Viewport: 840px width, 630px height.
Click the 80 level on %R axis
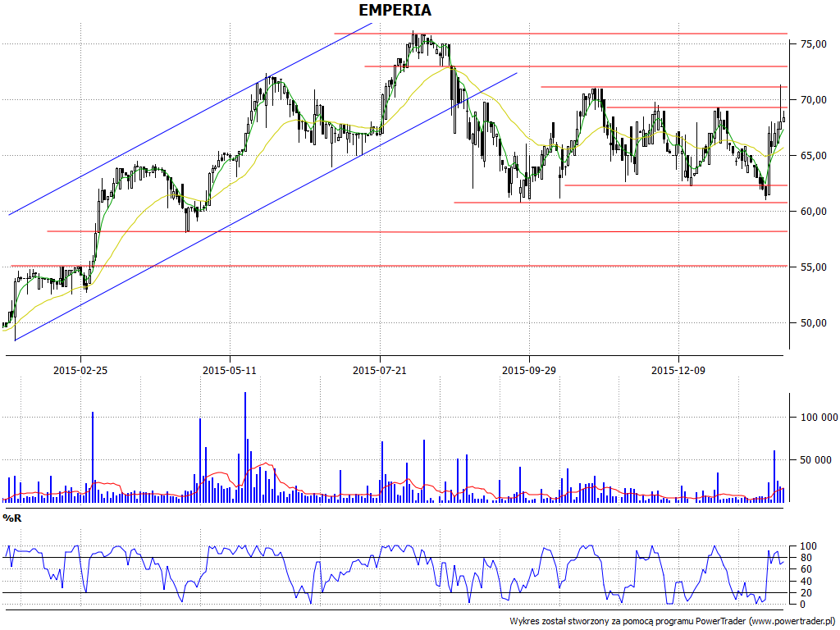point(806,558)
